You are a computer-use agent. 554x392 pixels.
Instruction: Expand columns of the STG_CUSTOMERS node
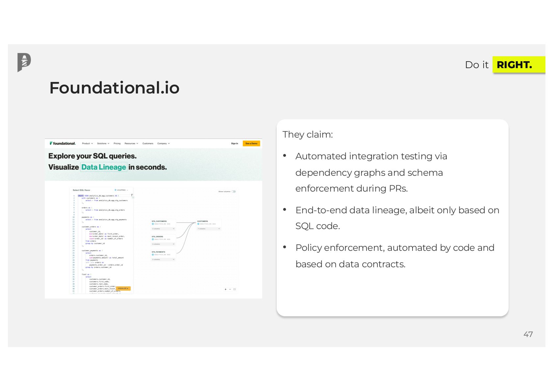[x=163, y=229]
